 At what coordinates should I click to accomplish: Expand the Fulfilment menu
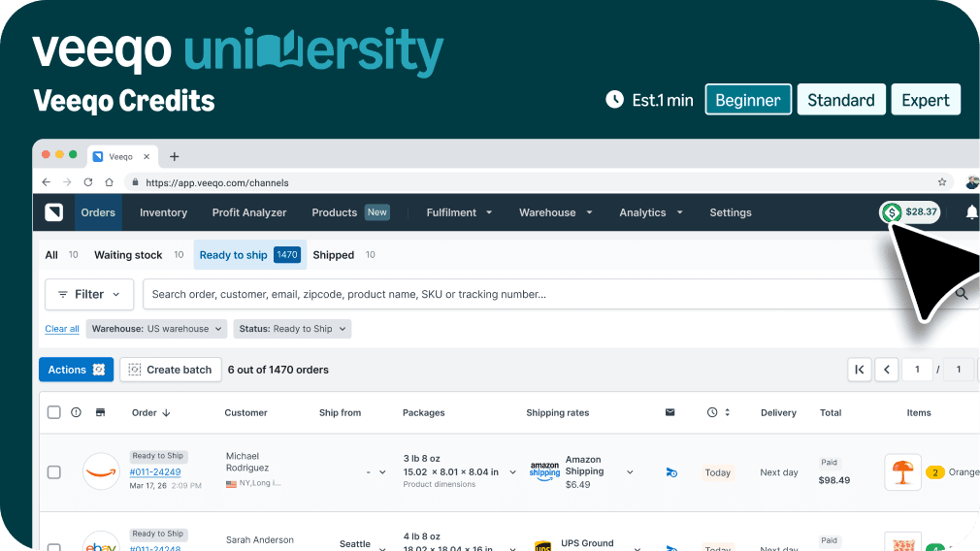click(459, 212)
